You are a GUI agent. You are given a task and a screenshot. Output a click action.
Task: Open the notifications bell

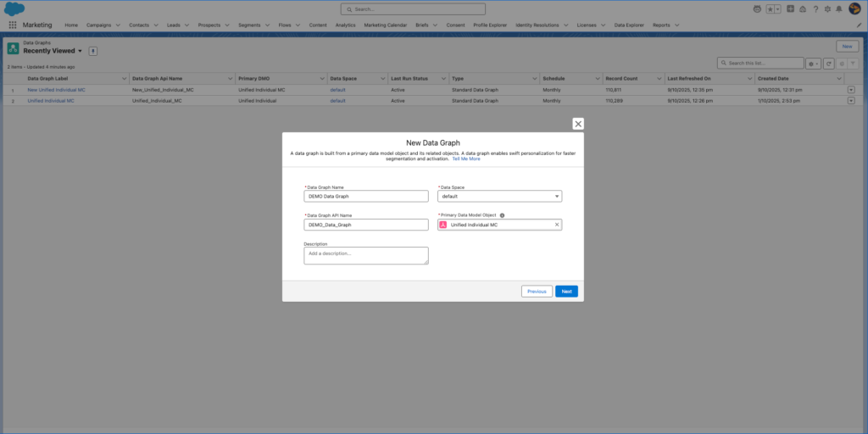838,8
